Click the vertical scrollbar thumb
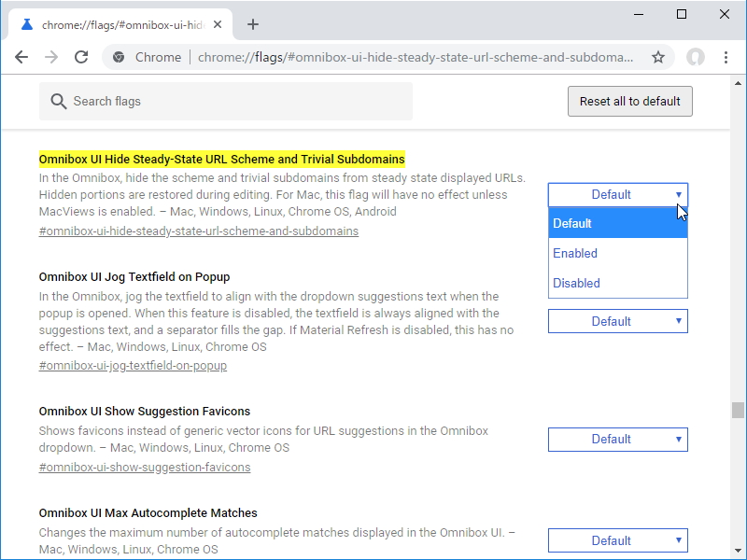 tap(739, 411)
